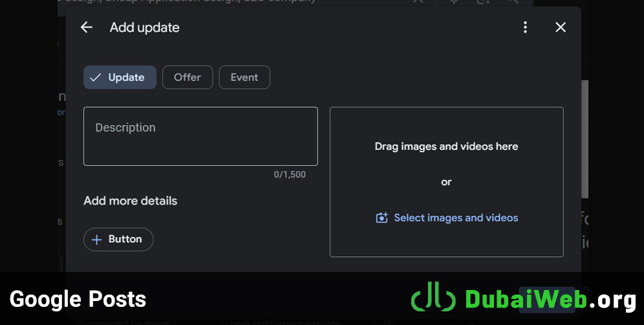Click the Add update dialog title

click(x=144, y=27)
